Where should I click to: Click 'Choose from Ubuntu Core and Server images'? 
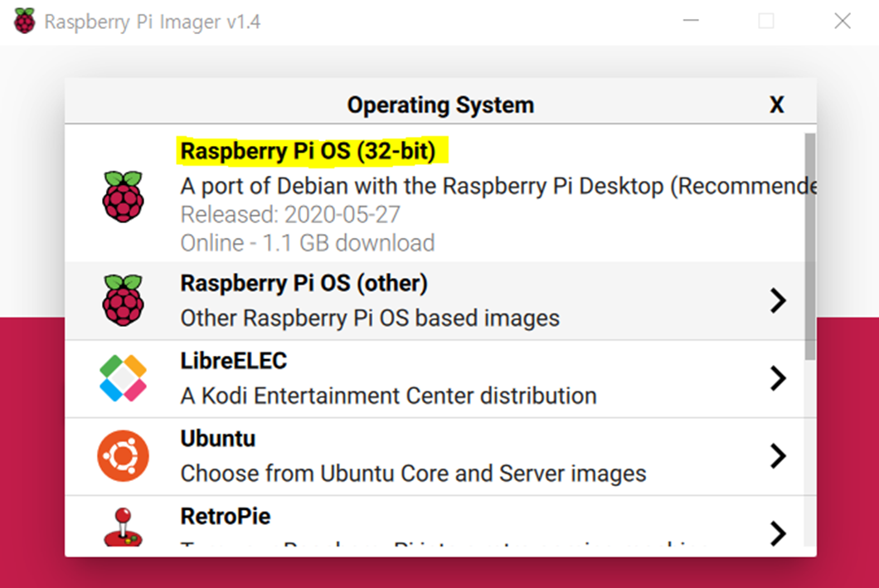point(413,474)
